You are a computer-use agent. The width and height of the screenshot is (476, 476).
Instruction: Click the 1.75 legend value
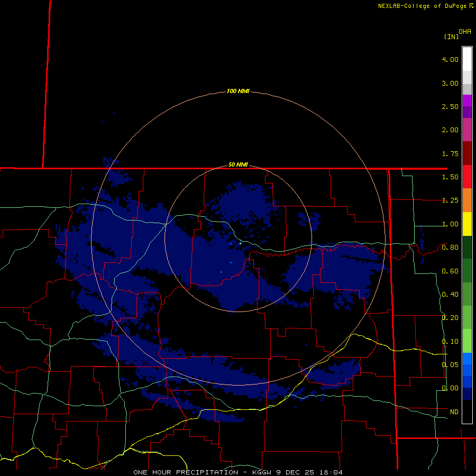450,153
